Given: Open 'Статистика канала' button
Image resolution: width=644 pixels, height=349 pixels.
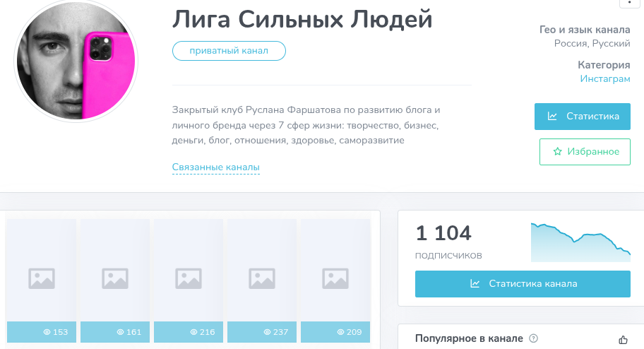Looking at the screenshot, I should click(523, 283).
